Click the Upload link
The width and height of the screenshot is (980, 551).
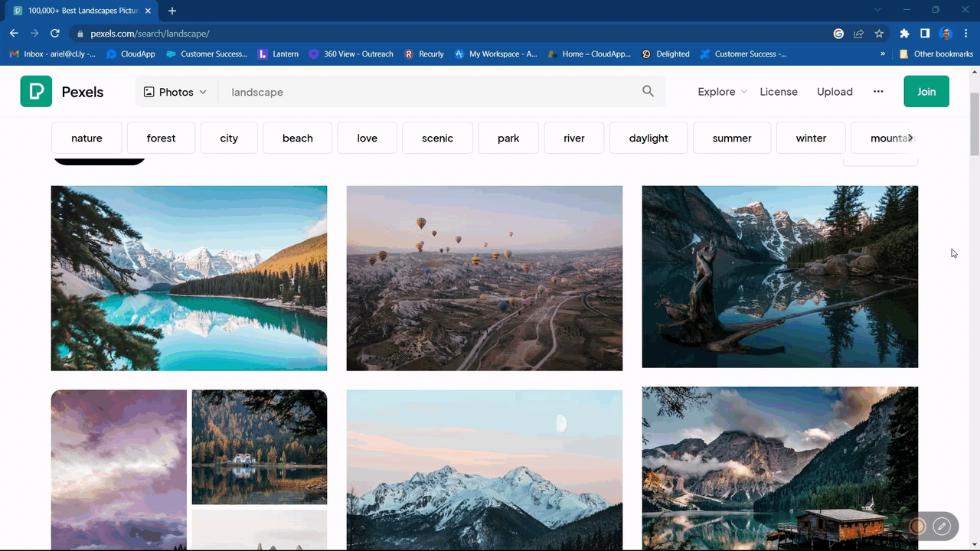[x=835, y=92]
